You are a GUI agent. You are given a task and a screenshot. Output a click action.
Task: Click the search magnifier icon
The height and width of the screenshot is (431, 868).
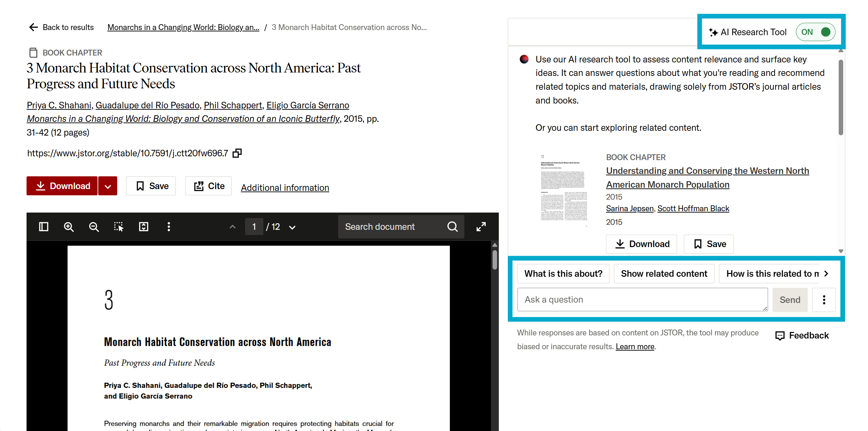(453, 227)
